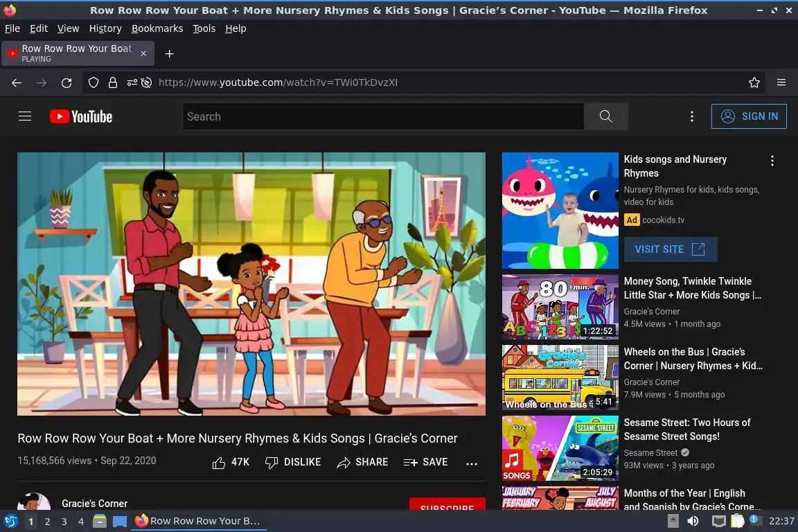The image size is (798, 532).
Task: Open Months of the Year thumbnail
Action: click(x=560, y=498)
